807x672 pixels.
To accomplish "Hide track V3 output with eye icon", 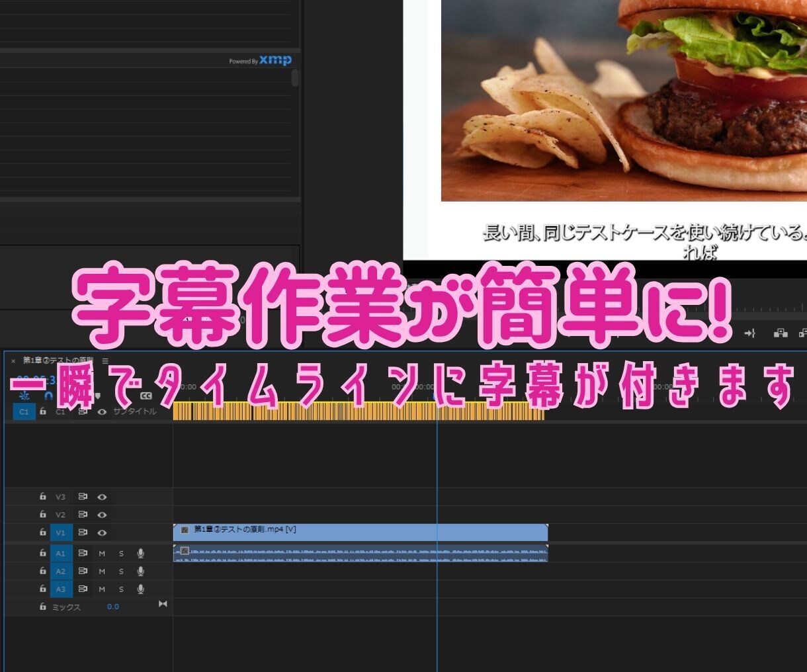I will click(x=102, y=497).
